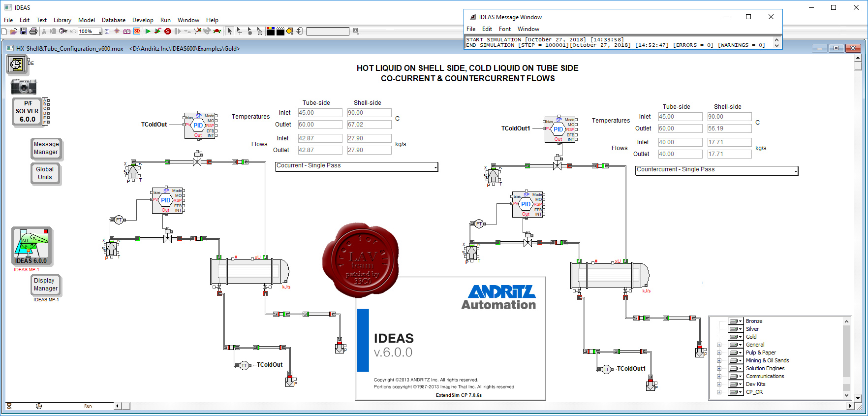This screenshot has width=868, height=416.
Task: Open the shapes tool dropdown
Action: pyautogui.click(x=290, y=32)
